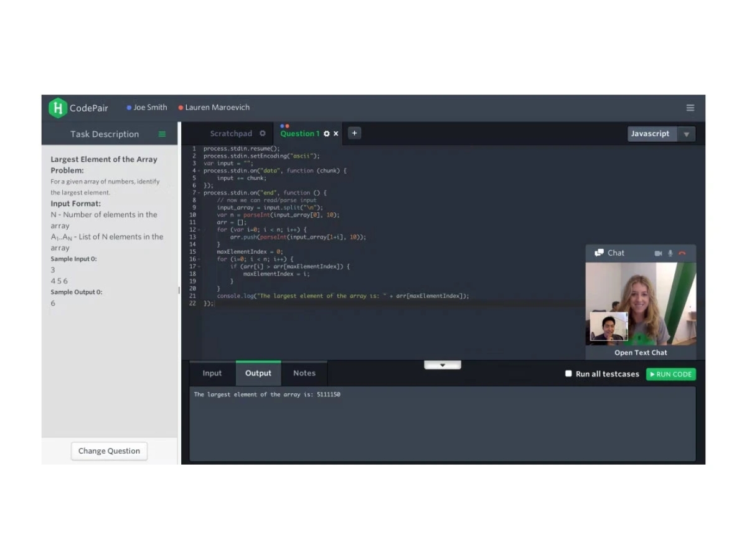The image size is (747, 560).
Task: Click participant Joe Smith
Action: (x=147, y=107)
